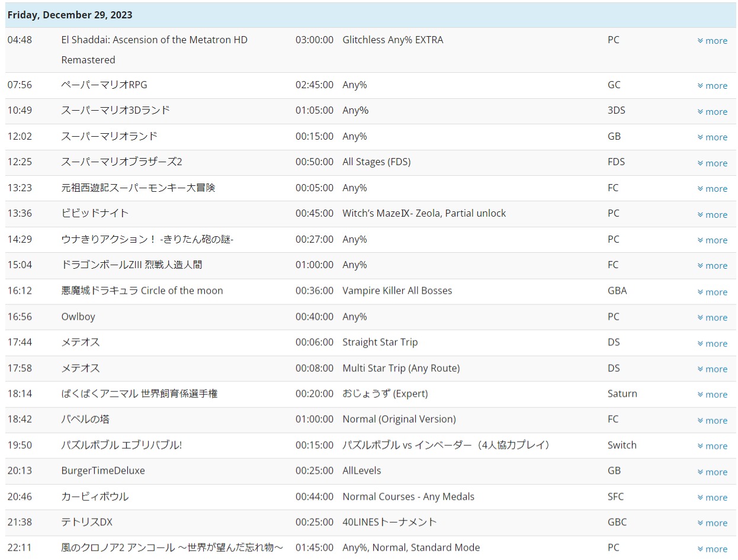
Task: Expand more for ペーパーマリオRPG row
Action: coord(712,86)
